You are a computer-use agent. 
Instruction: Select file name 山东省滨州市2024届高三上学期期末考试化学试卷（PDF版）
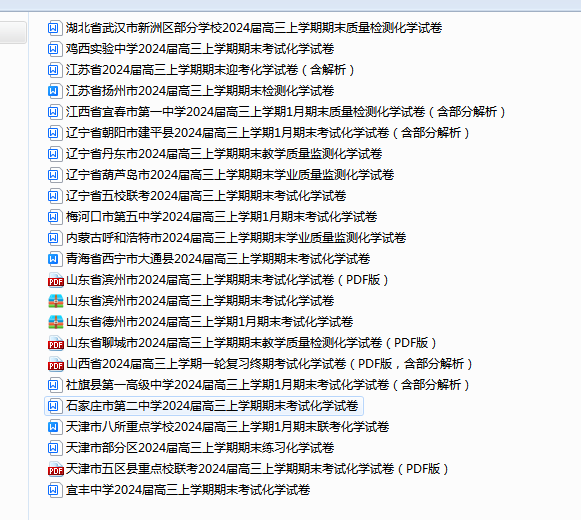point(228,280)
